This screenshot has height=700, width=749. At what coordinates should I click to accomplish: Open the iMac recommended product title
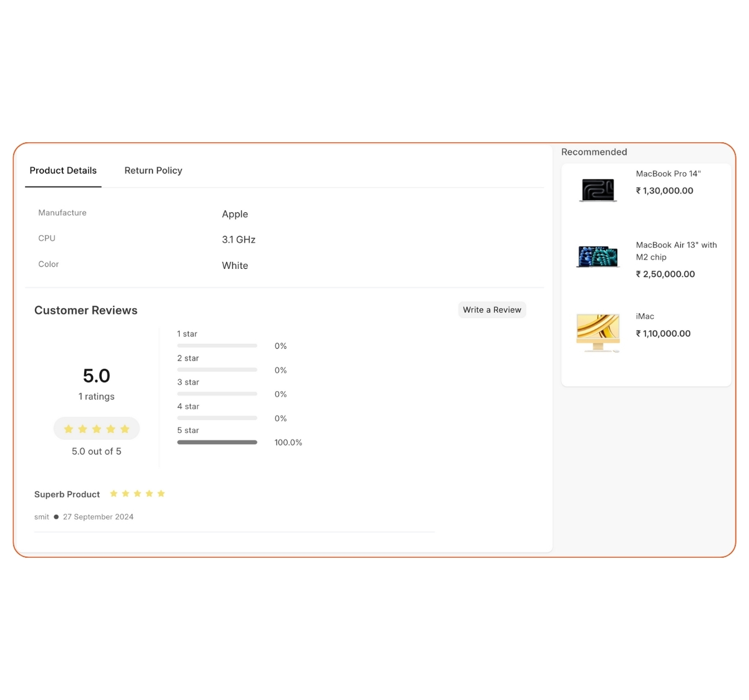645,316
